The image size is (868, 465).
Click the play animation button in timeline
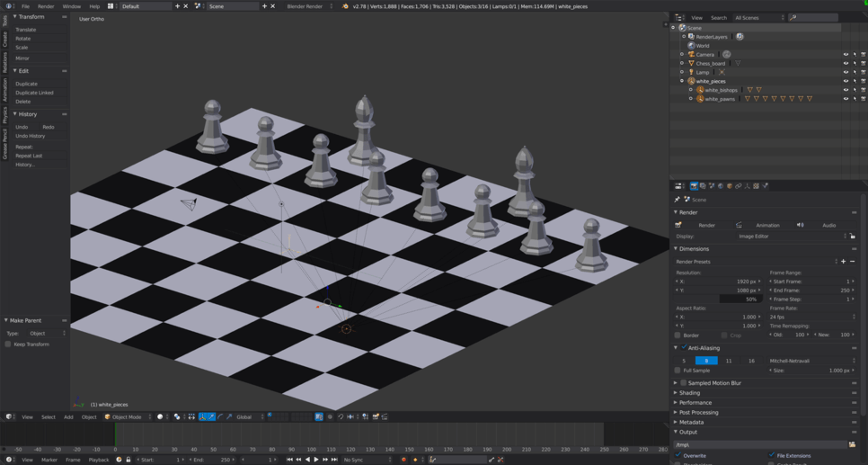pos(316,460)
